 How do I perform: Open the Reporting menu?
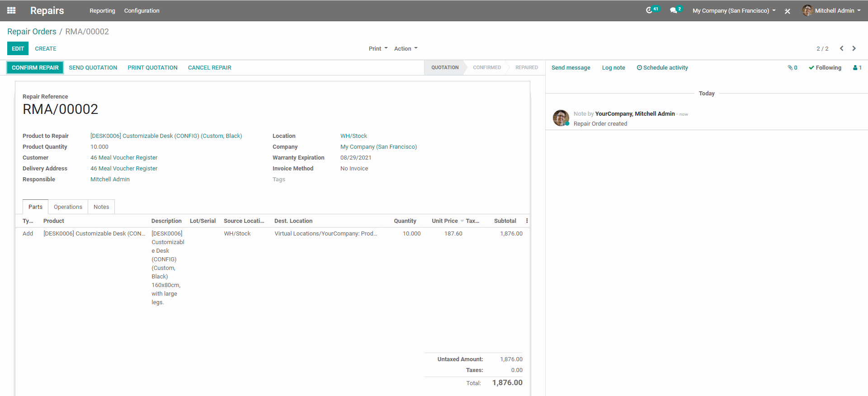click(102, 10)
